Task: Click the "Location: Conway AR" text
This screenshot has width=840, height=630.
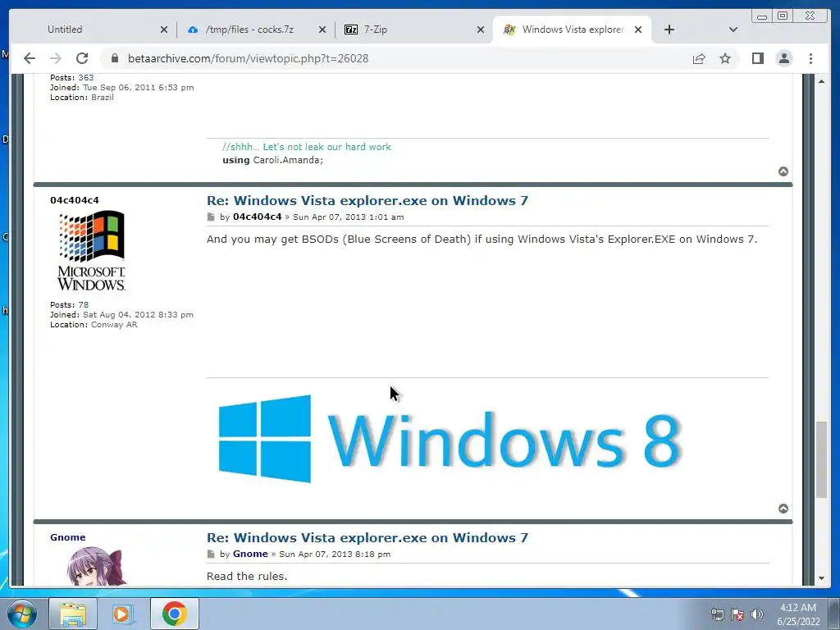Action: click(x=94, y=325)
